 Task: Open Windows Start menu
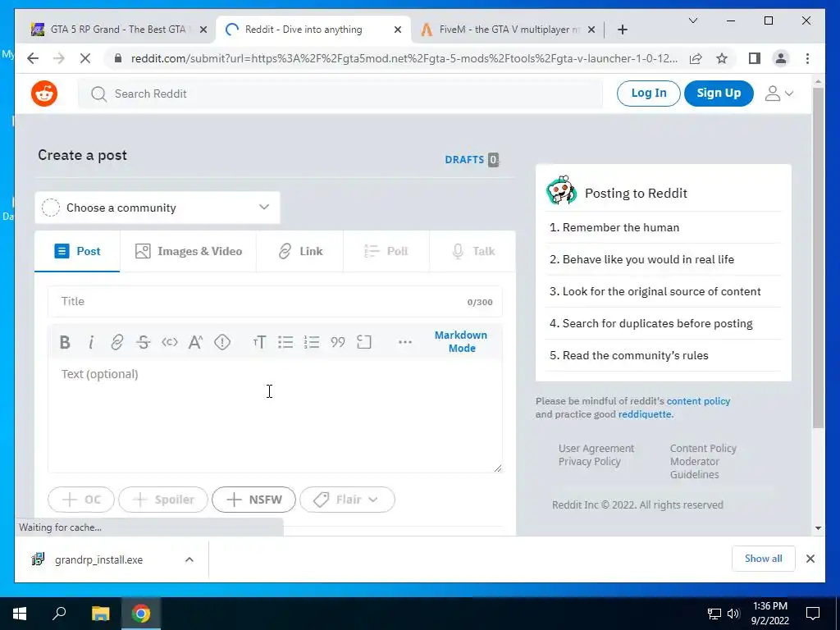click(x=20, y=614)
